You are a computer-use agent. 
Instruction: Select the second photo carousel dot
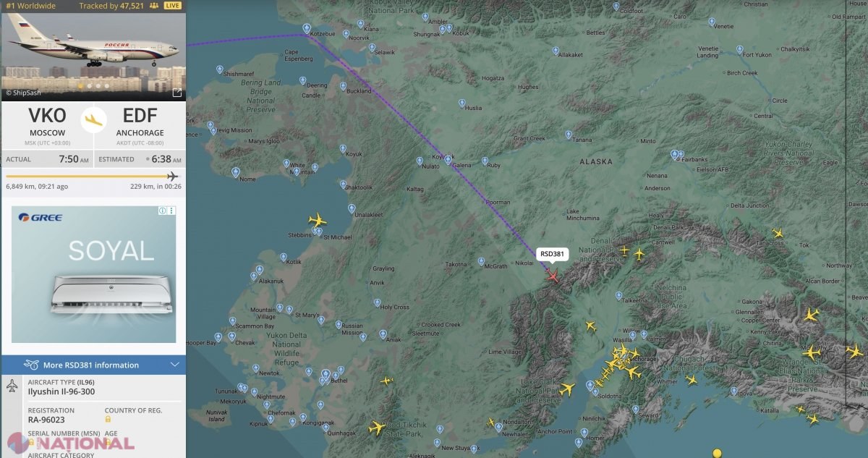(x=89, y=86)
